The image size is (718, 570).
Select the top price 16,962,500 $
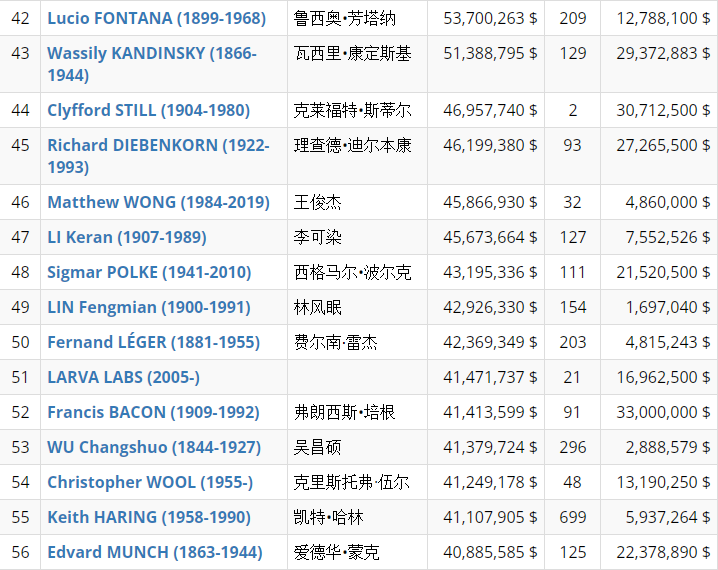pos(664,377)
